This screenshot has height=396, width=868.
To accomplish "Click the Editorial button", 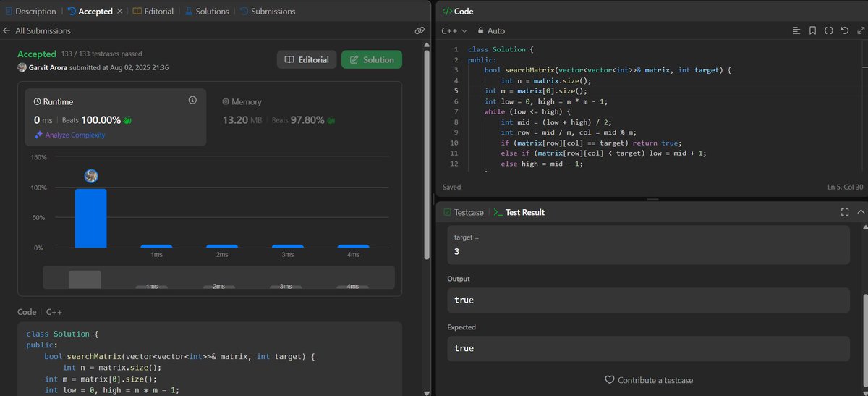I will [307, 60].
